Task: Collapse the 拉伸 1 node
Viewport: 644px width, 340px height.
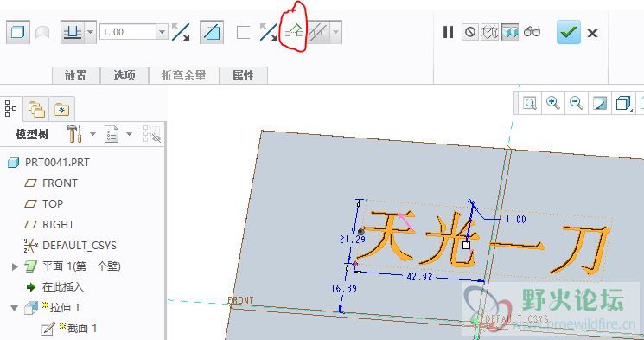Action: point(15,308)
